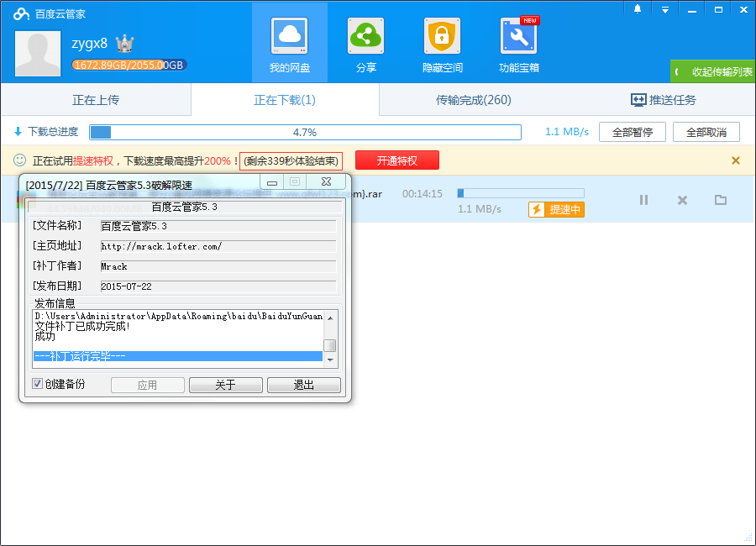Open 推送任务 tab
This screenshot has width=756, height=546.
click(663, 100)
